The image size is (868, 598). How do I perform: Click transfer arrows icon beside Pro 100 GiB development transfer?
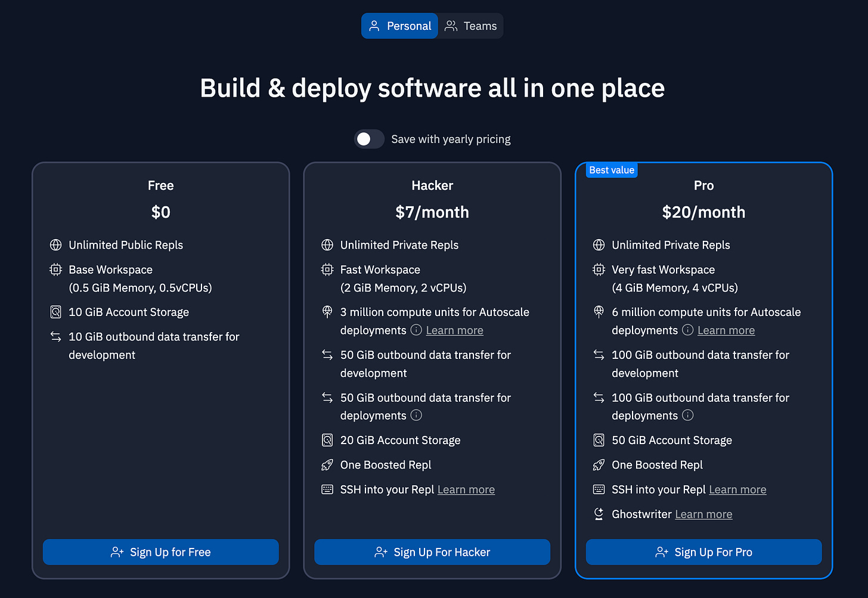point(599,355)
